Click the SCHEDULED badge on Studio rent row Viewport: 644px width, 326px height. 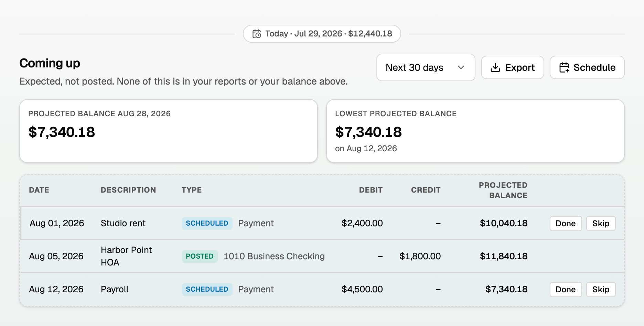click(x=207, y=223)
